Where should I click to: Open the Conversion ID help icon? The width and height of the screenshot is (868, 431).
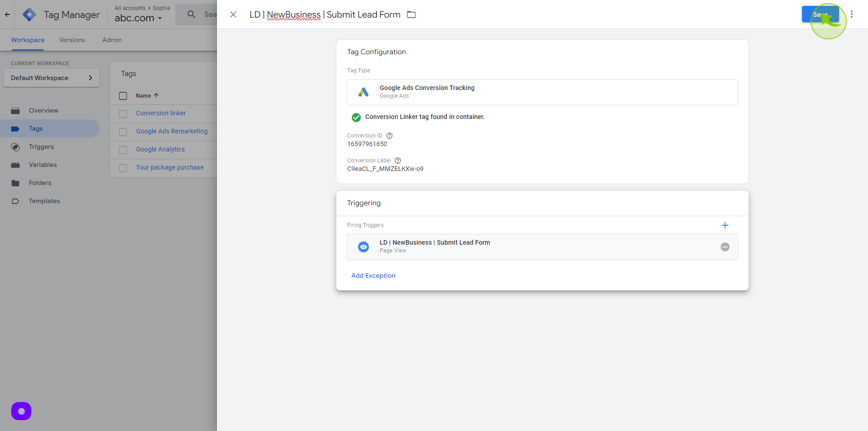(389, 136)
